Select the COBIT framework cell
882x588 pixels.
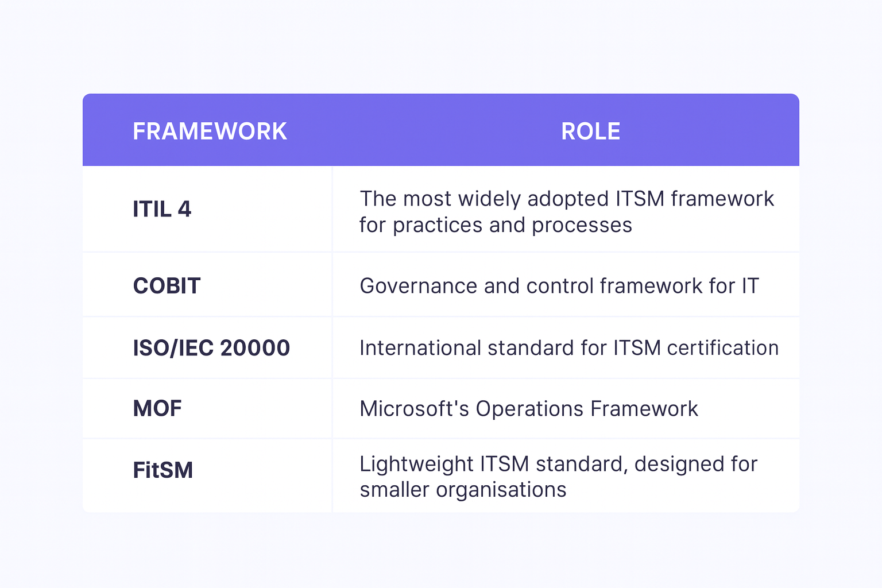[167, 286]
